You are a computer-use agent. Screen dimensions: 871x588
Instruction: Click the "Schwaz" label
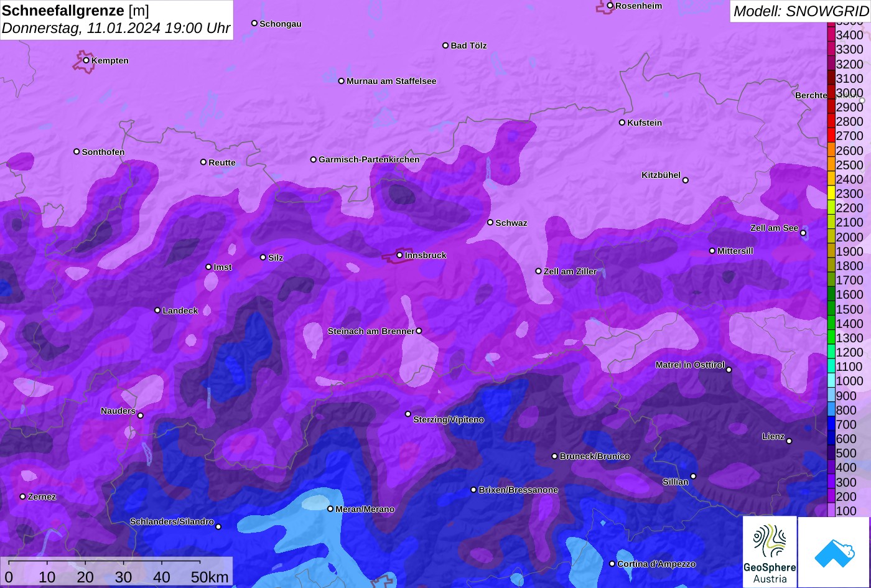coord(511,223)
